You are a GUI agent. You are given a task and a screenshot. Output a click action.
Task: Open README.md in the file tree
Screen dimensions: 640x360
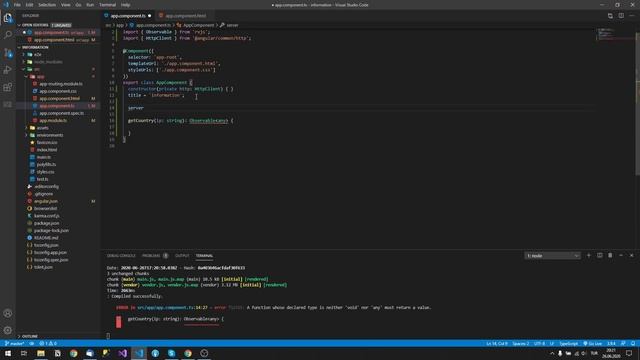coord(46,238)
